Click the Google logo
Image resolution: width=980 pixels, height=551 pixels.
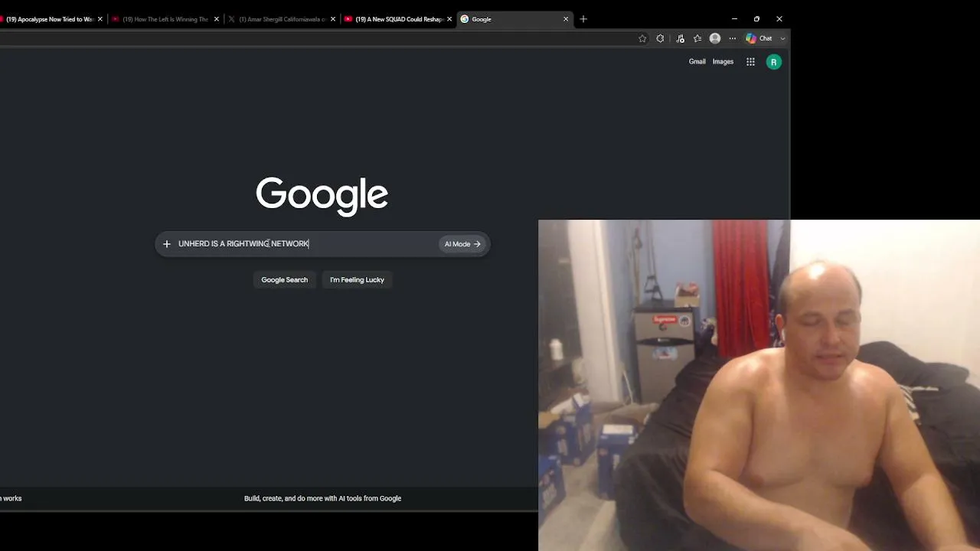pyautogui.click(x=322, y=195)
